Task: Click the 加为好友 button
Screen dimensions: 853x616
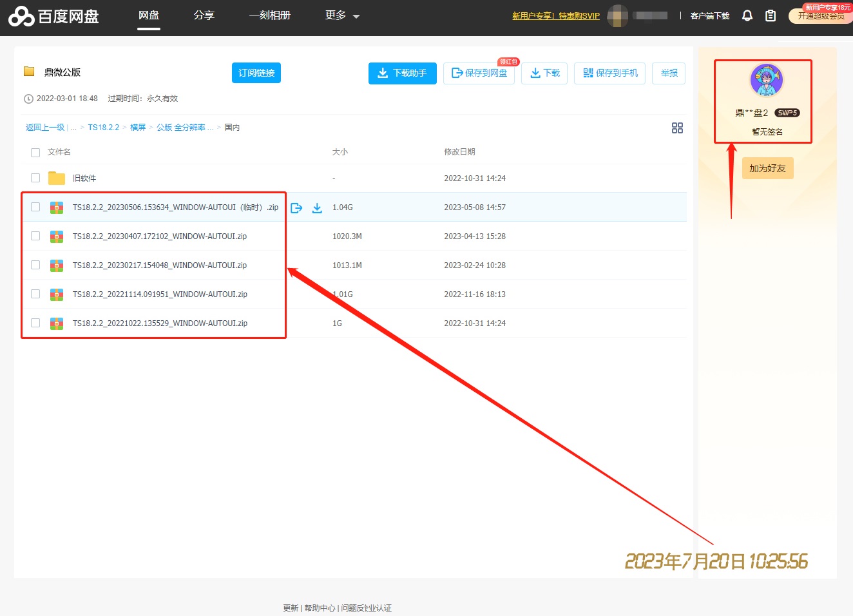Action: tap(767, 168)
